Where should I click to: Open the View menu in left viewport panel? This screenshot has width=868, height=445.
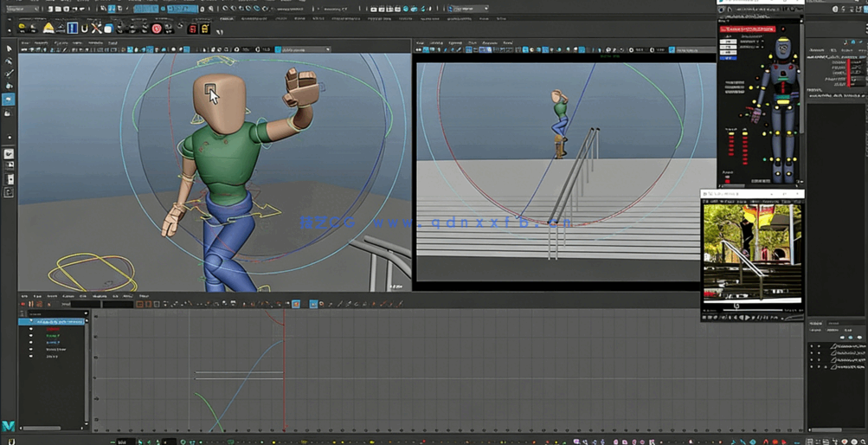[x=25, y=42]
